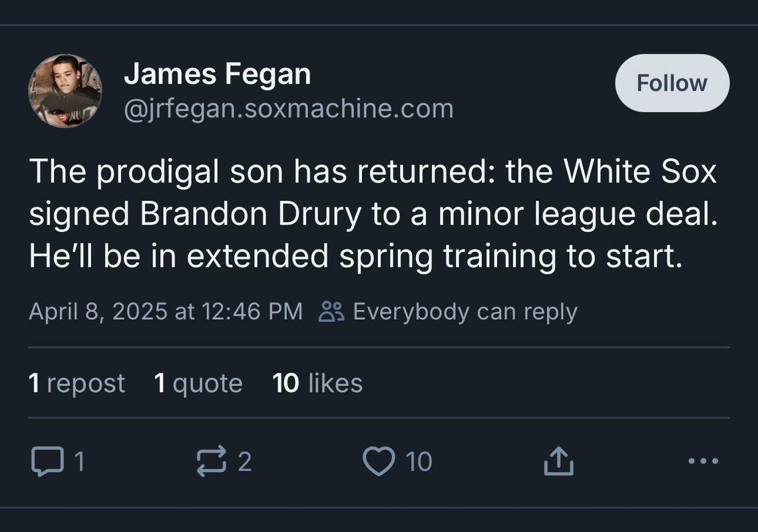Repost using the two-arrow repost icon
Viewport: 758px width, 532px height.
click(x=211, y=462)
